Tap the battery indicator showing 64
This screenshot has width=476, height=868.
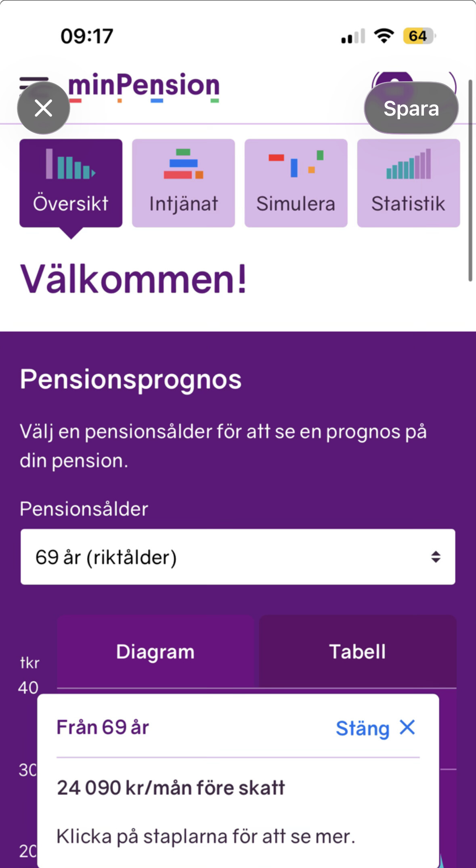419,36
